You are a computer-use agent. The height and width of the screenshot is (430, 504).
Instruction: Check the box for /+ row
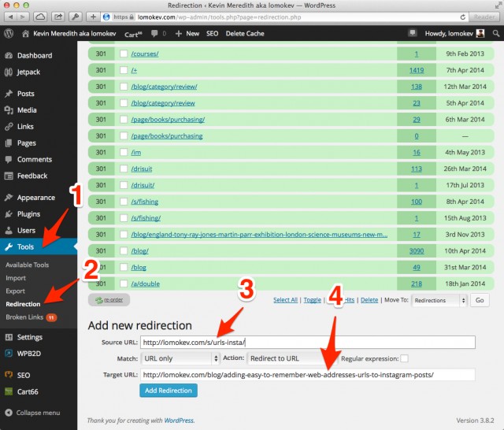point(124,70)
